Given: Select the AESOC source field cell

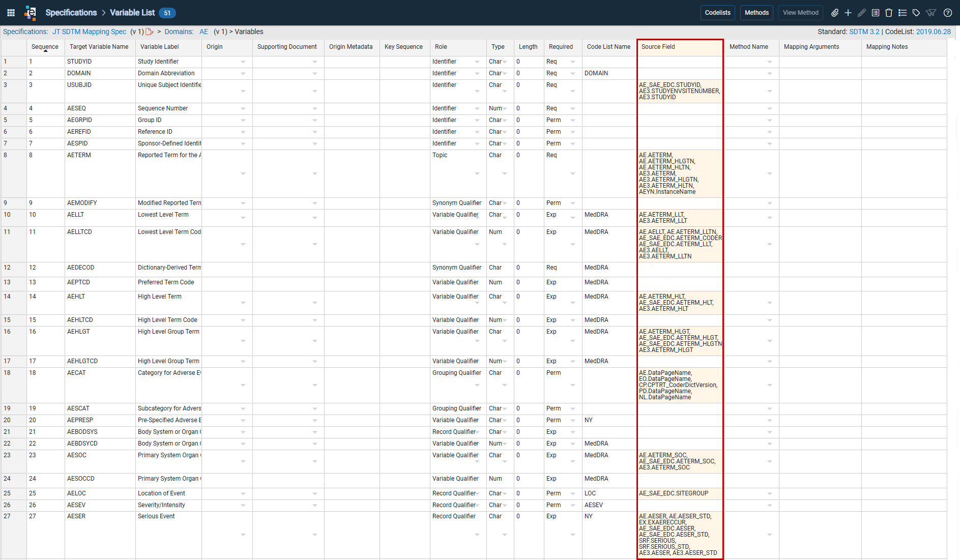Looking at the screenshot, I should click(x=680, y=462).
